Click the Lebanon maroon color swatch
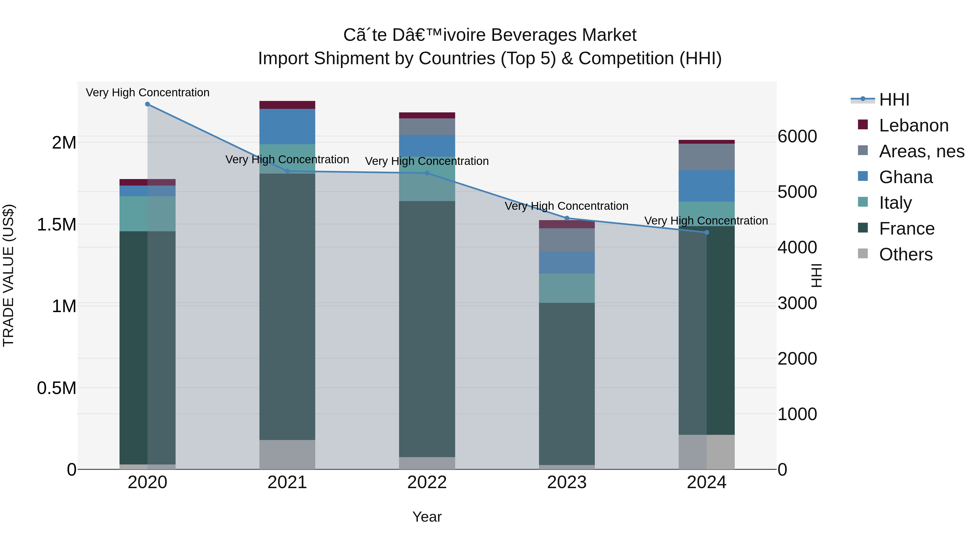 point(863,124)
